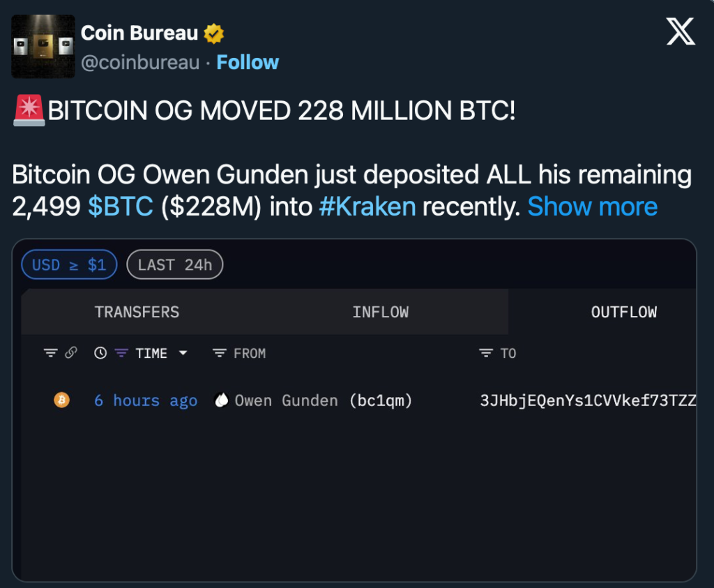The width and height of the screenshot is (714, 588).
Task: Click the clock icon beside TIME
Action: [100, 353]
